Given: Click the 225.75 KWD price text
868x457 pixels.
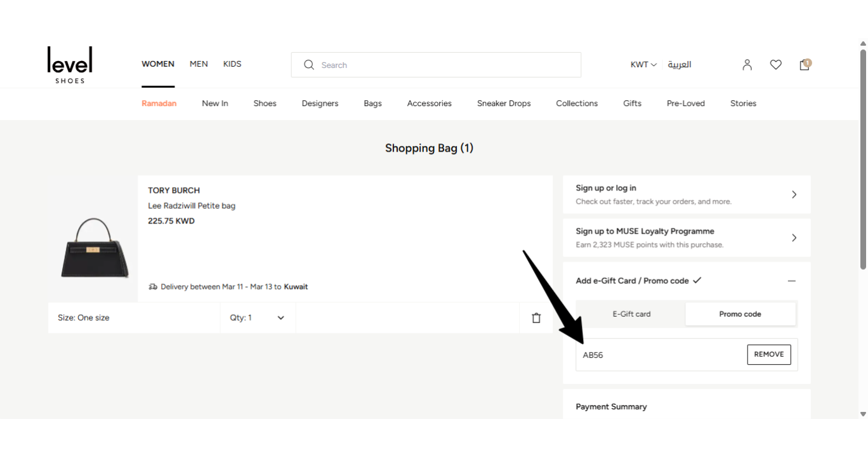Looking at the screenshot, I should pos(171,222).
